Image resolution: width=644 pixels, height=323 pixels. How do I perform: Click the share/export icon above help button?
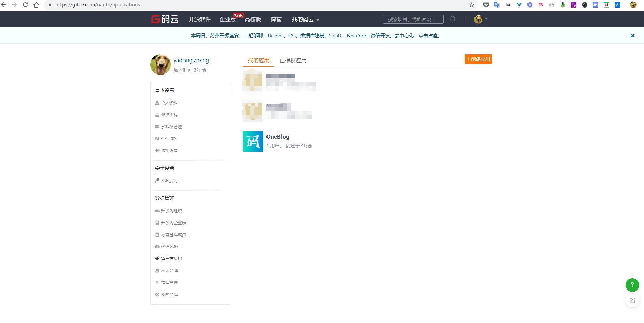pos(632,300)
